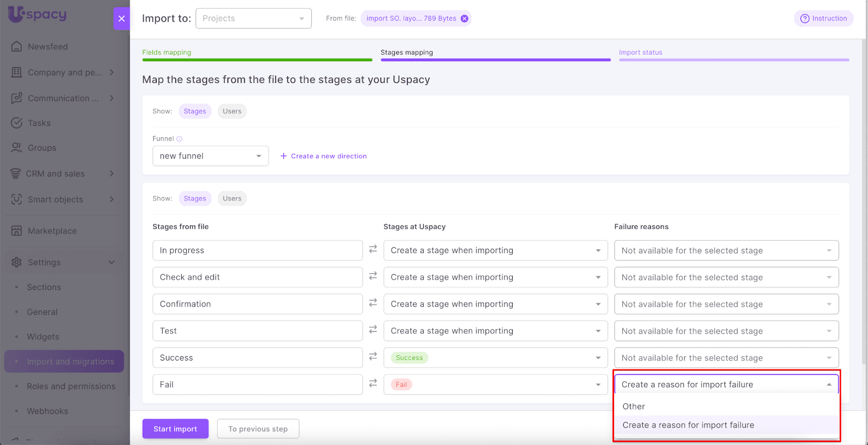Click the Funnel info icon

pyautogui.click(x=180, y=139)
